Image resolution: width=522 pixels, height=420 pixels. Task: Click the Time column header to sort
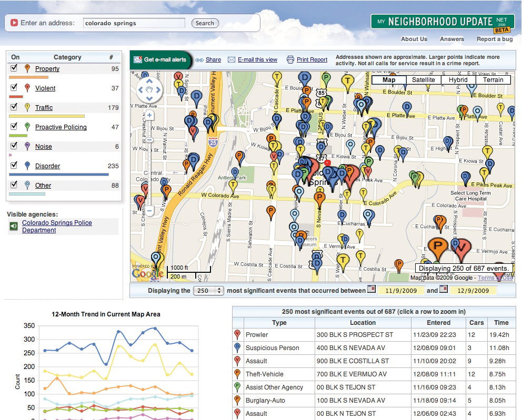pos(501,323)
